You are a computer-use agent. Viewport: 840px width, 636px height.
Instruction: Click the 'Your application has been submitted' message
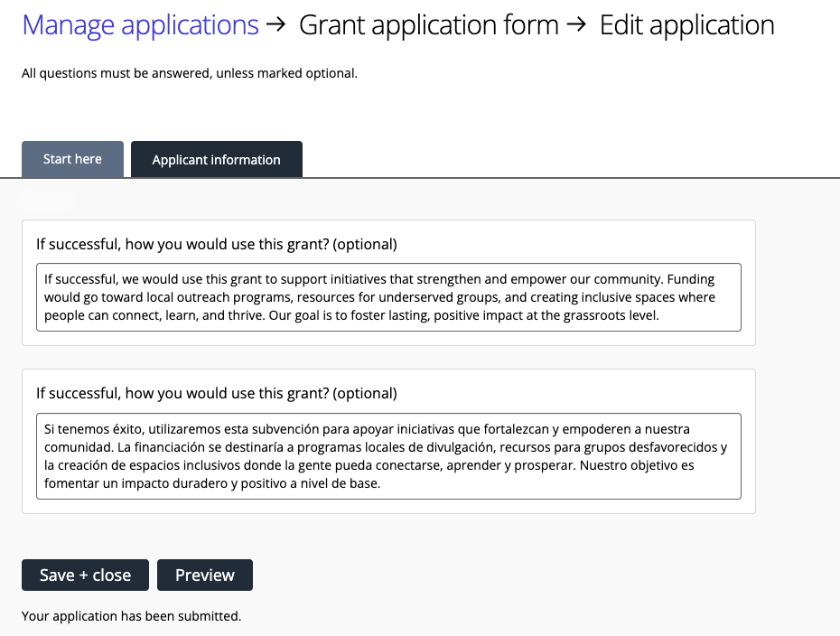(x=131, y=617)
